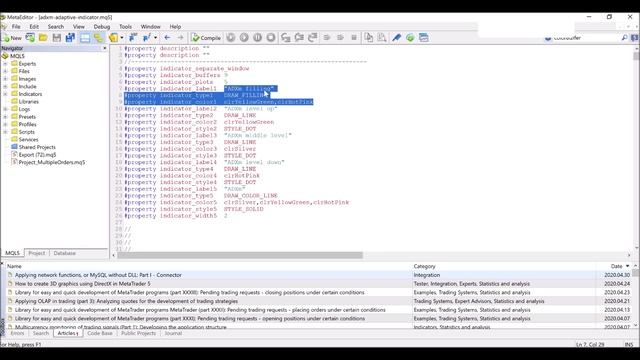Click the copy documents toolbar icon
The height and width of the screenshot is (360, 640).
[x=369, y=38]
